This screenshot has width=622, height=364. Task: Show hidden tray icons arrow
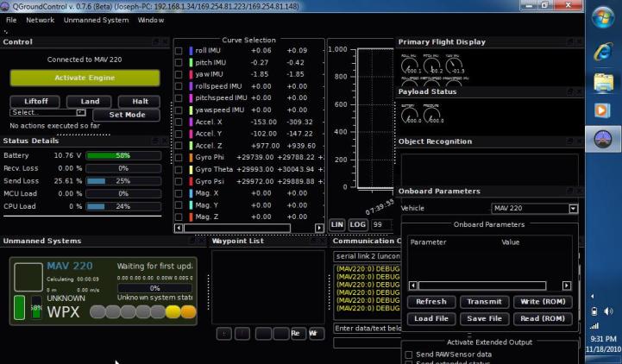(593, 296)
